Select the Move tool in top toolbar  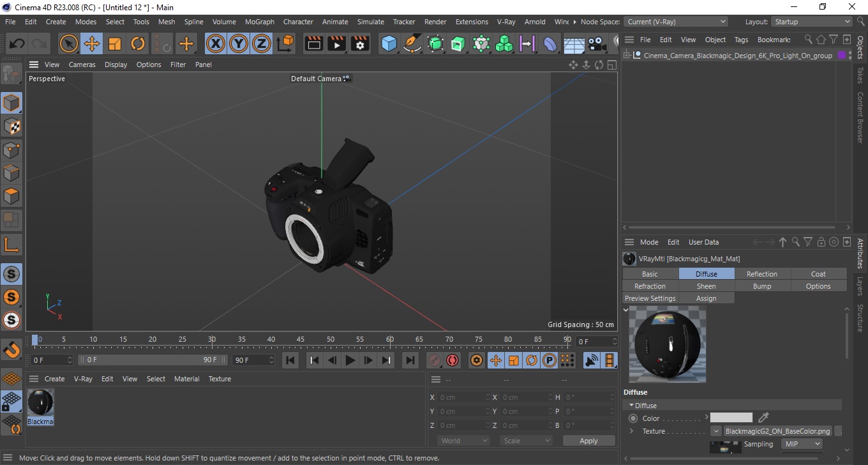(x=92, y=44)
